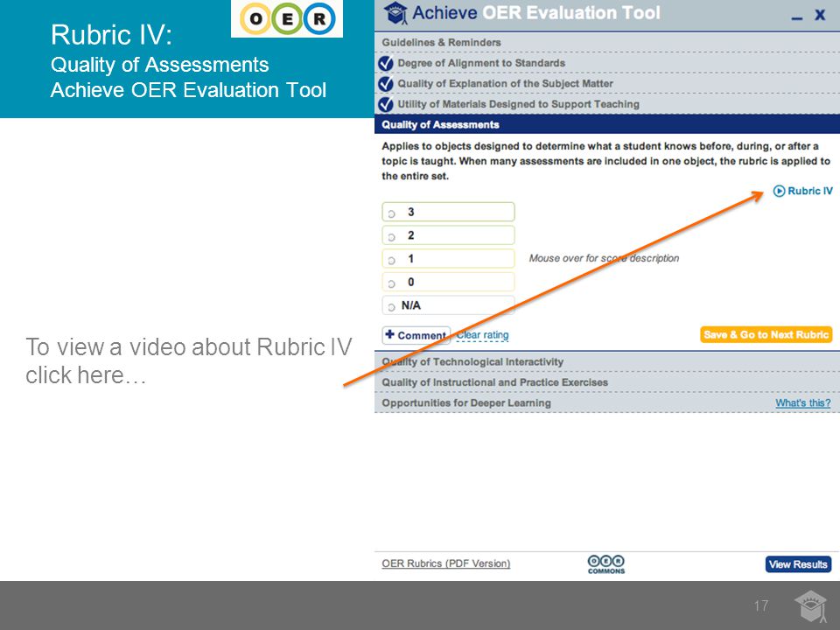Open the Rubric IV video link
The image size is (840, 630).
tap(803, 192)
